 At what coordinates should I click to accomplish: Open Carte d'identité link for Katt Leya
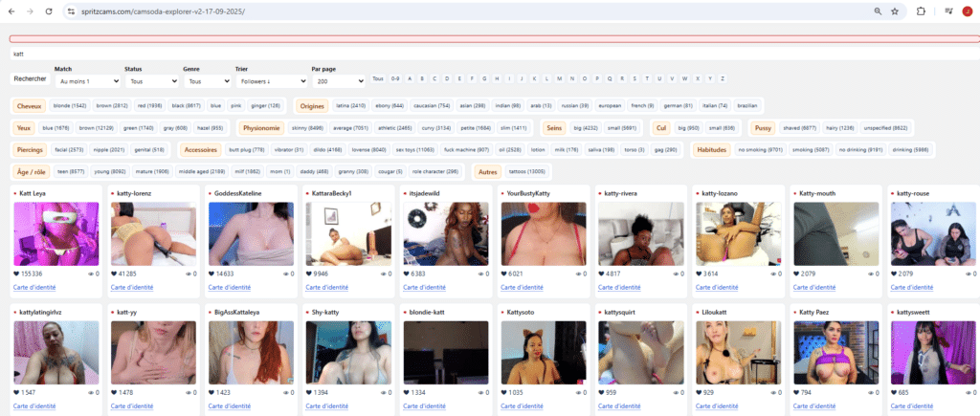(34, 287)
